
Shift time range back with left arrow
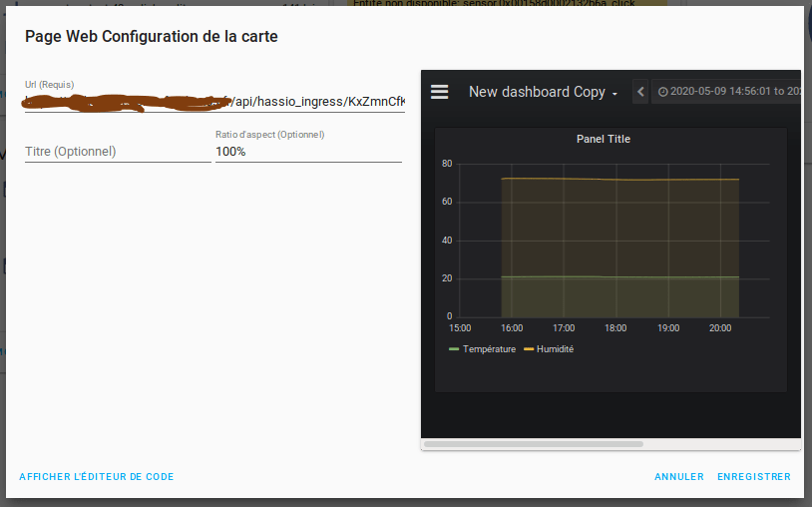[641, 92]
